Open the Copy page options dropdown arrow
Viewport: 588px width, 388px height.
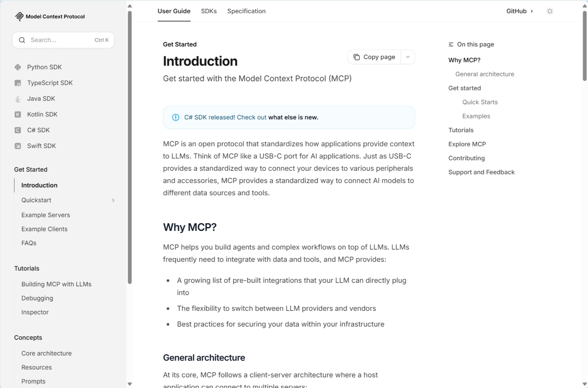pos(408,57)
